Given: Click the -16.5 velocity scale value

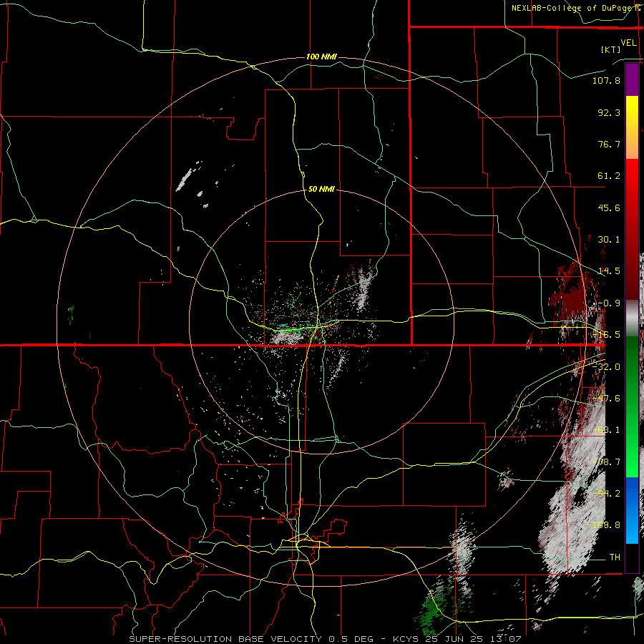Looking at the screenshot, I should coord(606,335).
